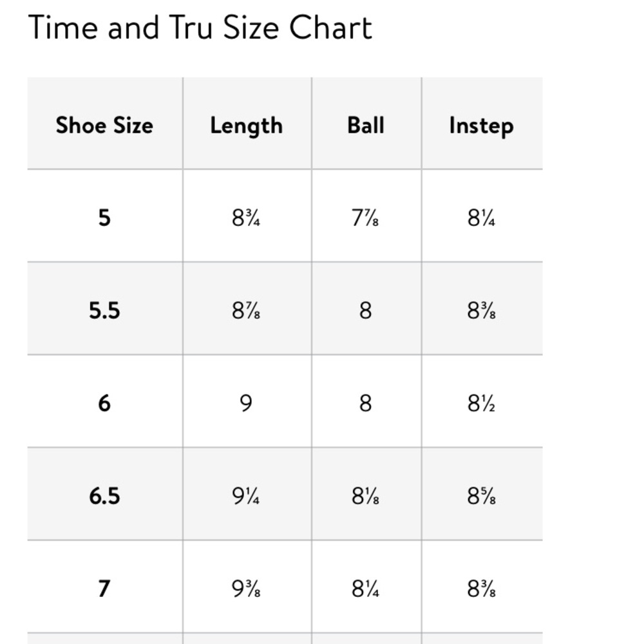Select the Ball value 7⅞ for size 5
Screen dimensions: 644x644
tap(365, 218)
